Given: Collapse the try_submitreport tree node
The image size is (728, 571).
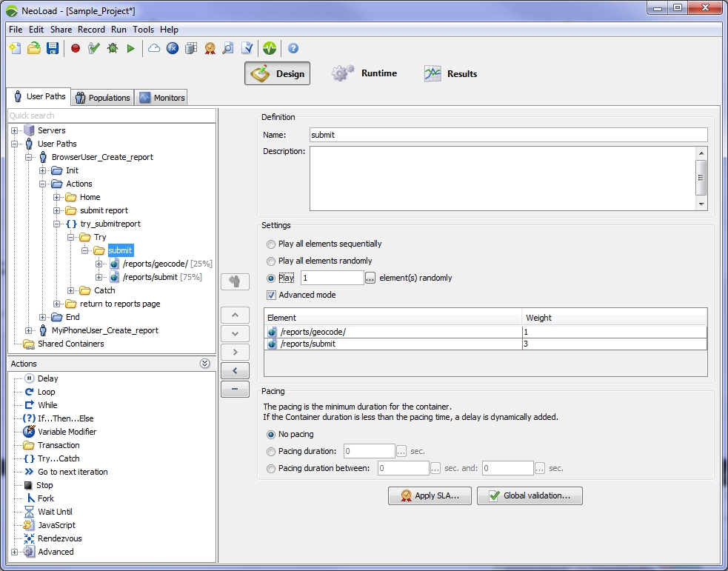Looking at the screenshot, I should point(57,224).
